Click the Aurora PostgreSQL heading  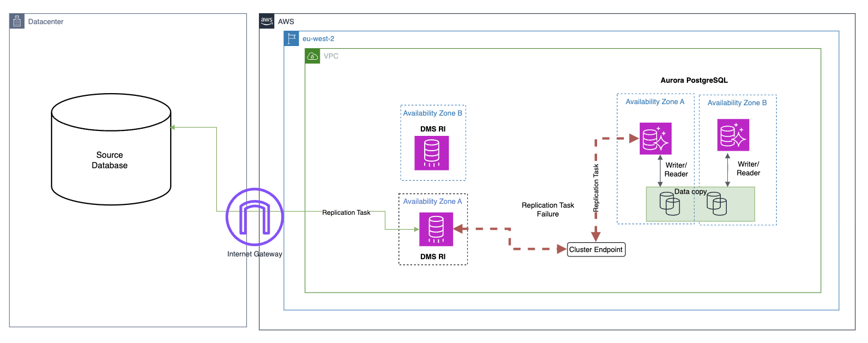click(x=694, y=80)
